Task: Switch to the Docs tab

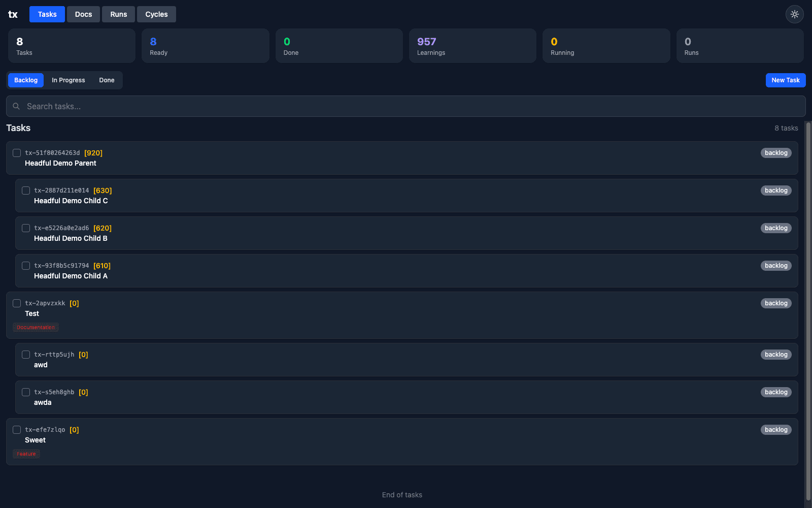Action: pos(83,14)
